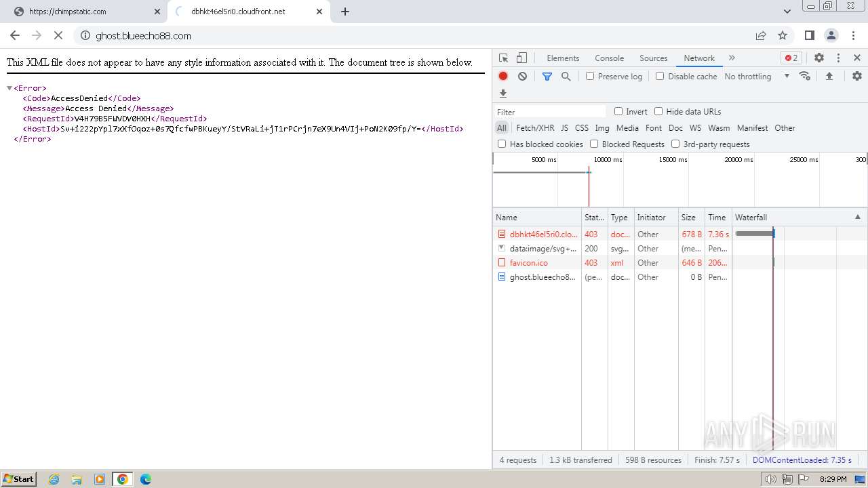Open the Windows Start button
Viewport: 868px width, 488px height.
click(x=19, y=479)
